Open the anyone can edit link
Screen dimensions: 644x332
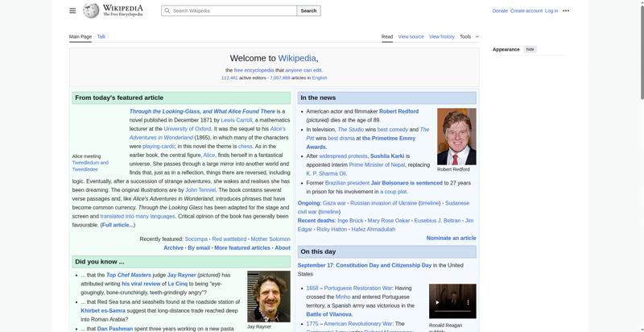pos(303,70)
